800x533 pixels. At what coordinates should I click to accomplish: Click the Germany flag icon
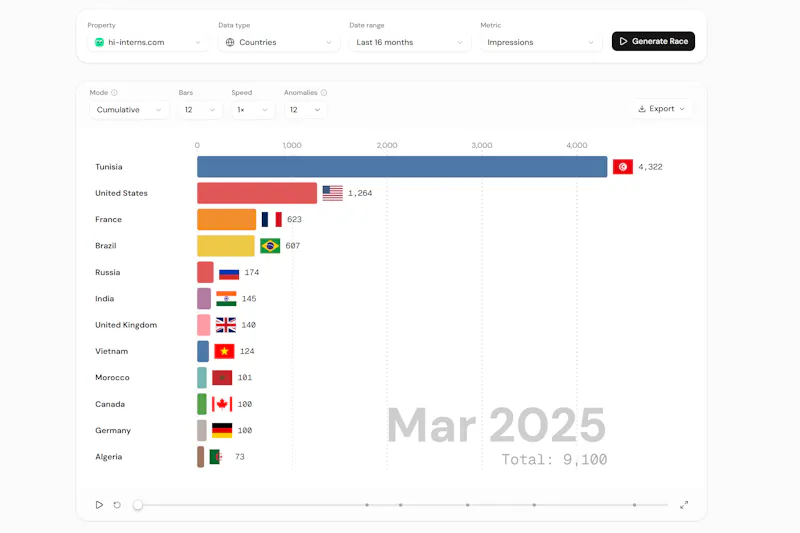coord(222,430)
